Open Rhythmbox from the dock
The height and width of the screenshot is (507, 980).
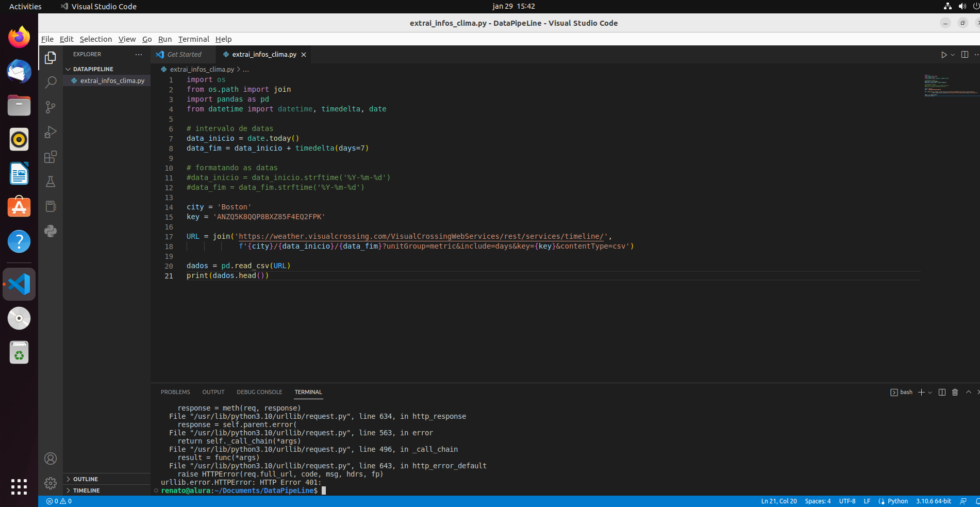tap(19, 139)
